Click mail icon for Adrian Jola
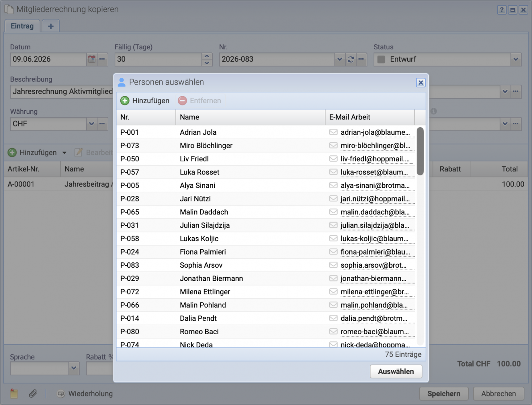Image resolution: width=532 pixels, height=405 pixels. click(333, 132)
